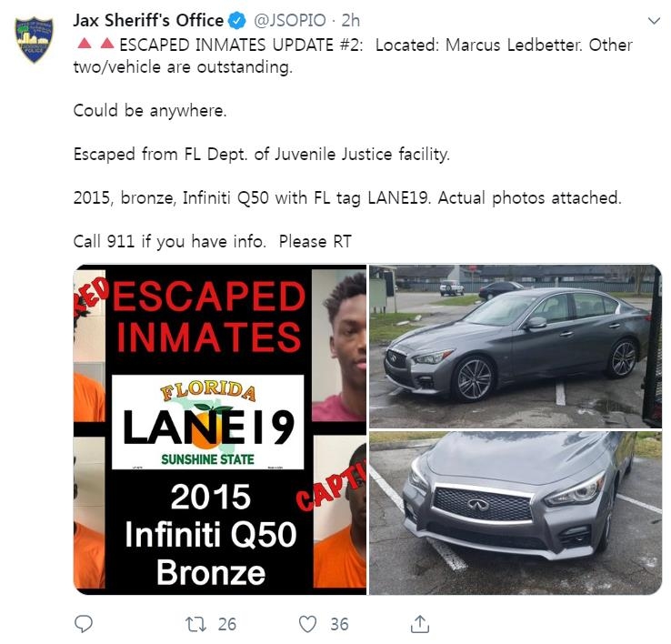Click the Jax Sheriff's Office avatar badge

point(35,39)
